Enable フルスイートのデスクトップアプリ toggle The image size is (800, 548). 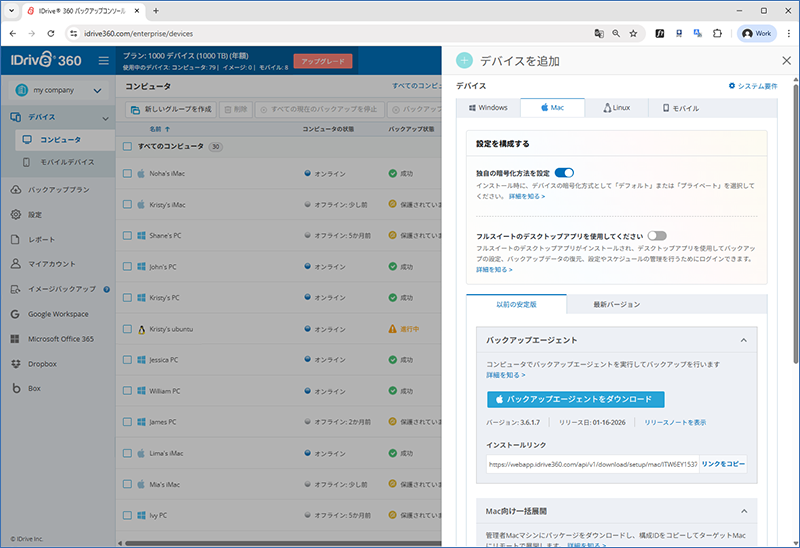pyautogui.click(x=657, y=235)
